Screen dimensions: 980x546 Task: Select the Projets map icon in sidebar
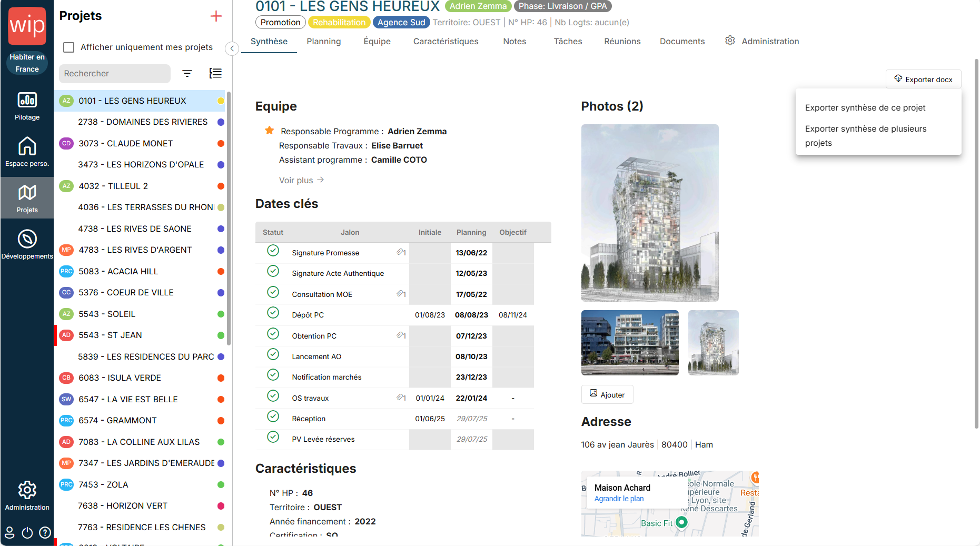click(x=27, y=192)
